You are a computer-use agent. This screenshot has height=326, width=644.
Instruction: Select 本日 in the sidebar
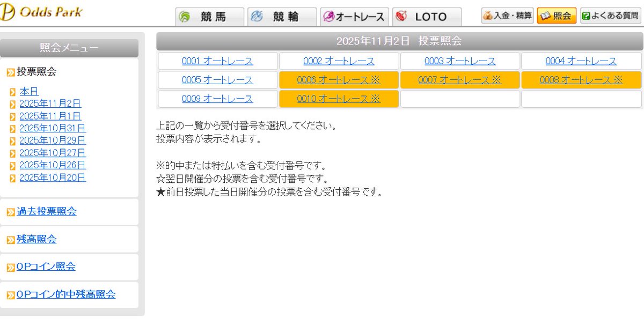(29, 92)
